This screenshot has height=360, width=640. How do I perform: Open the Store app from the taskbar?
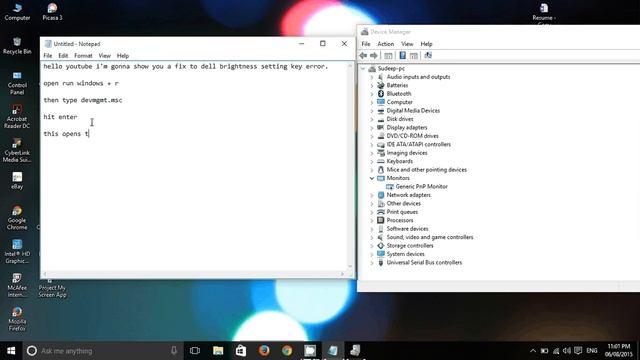(x=241, y=351)
